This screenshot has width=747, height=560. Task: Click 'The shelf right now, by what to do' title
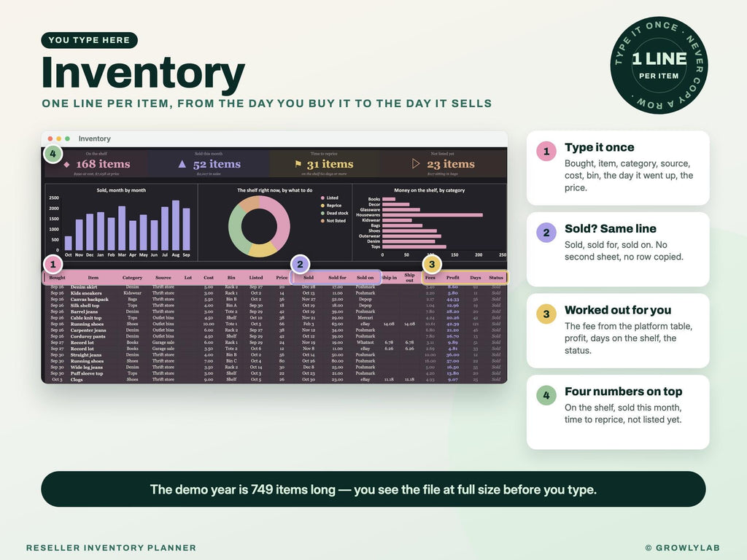(x=275, y=190)
